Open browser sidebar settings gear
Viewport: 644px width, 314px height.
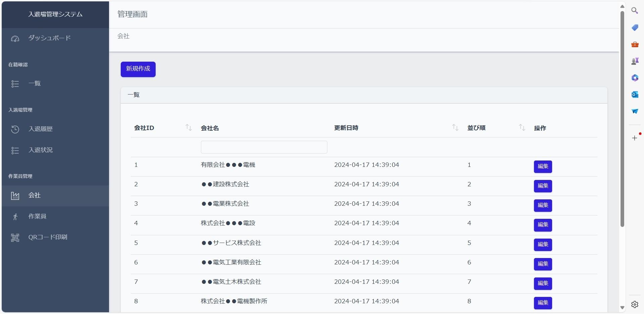point(635,304)
